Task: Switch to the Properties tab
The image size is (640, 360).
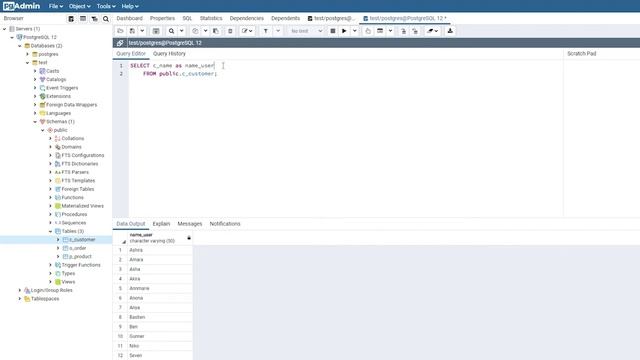Action: 162,18
